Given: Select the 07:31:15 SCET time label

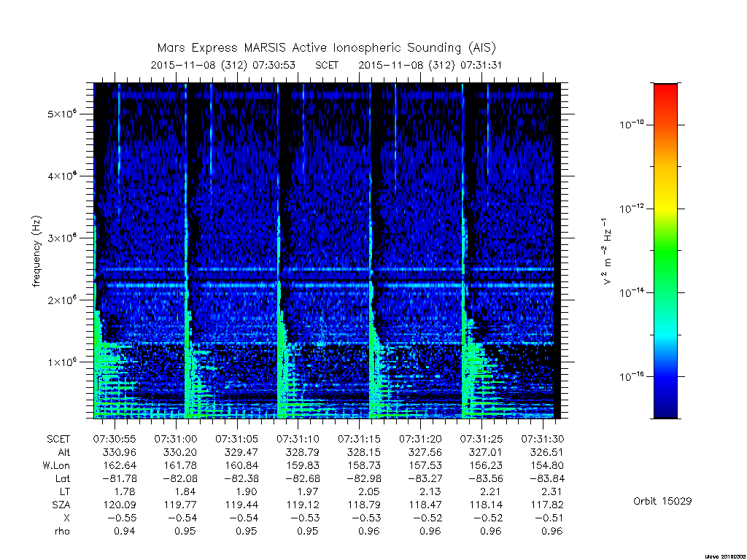Looking at the screenshot, I should coord(359,439).
